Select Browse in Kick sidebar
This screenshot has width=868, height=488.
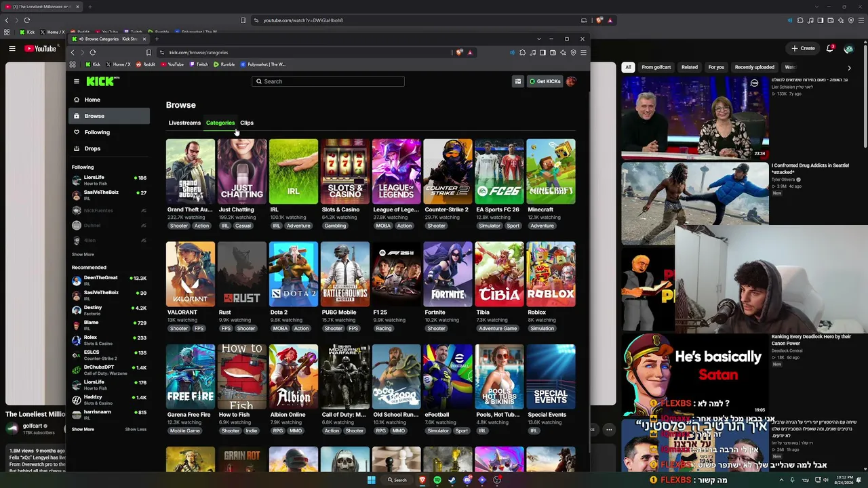(109, 116)
